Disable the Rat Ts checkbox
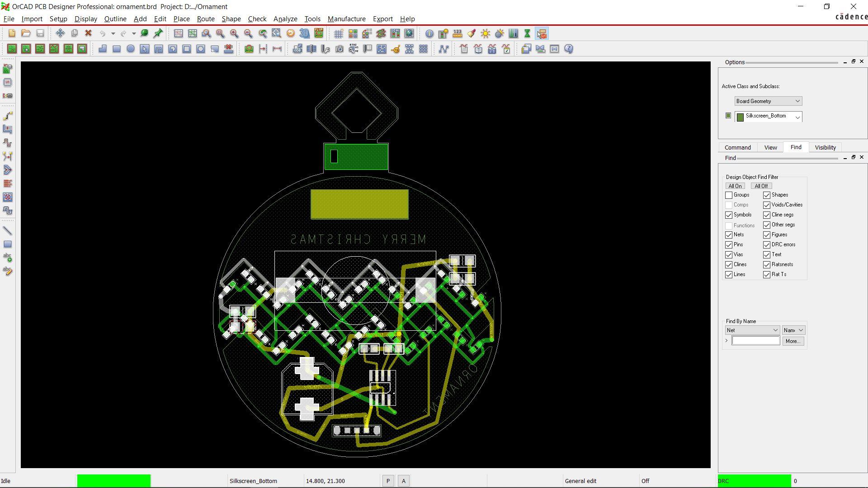The image size is (868, 488). 768,274
